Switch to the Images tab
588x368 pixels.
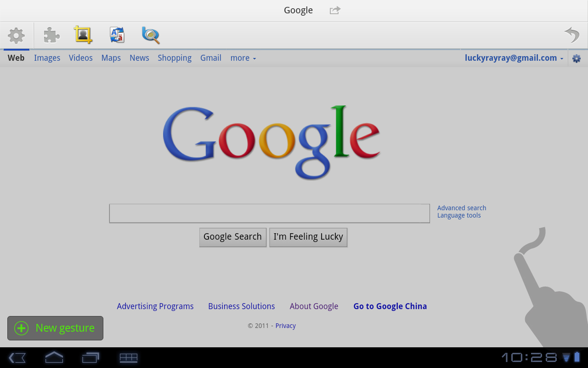[47, 58]
